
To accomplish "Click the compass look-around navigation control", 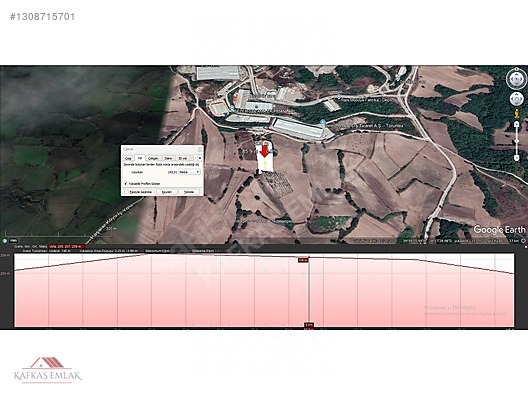I will [516, 79].
